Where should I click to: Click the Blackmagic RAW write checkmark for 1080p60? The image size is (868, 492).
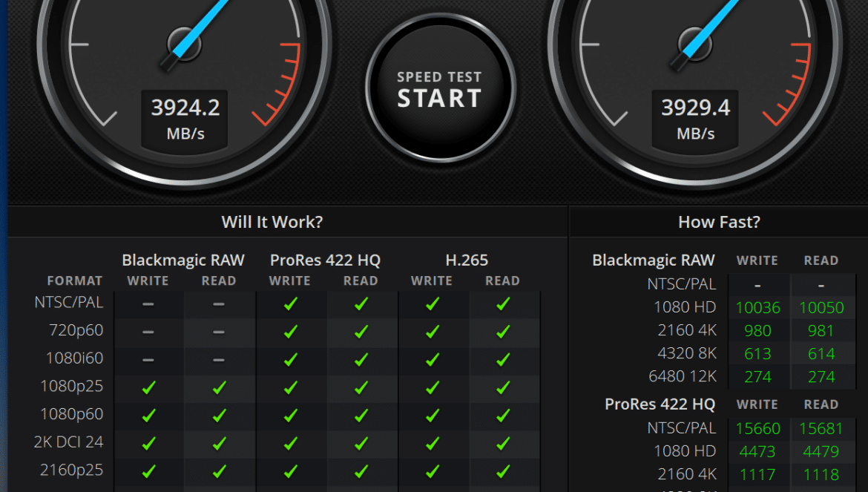point(148,415)
